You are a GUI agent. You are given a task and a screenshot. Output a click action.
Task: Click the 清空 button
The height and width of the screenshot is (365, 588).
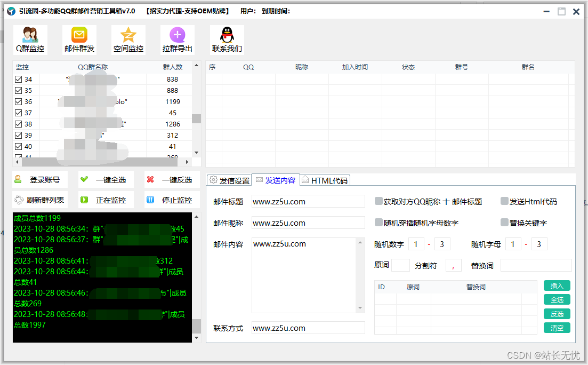557,328
